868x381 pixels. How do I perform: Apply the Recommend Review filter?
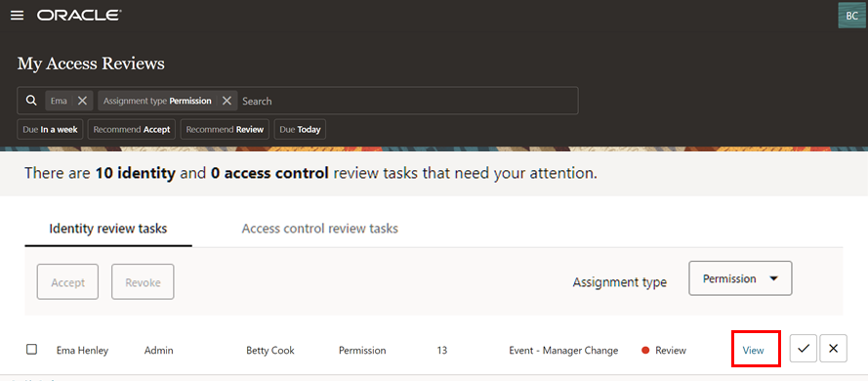(225, 130)
